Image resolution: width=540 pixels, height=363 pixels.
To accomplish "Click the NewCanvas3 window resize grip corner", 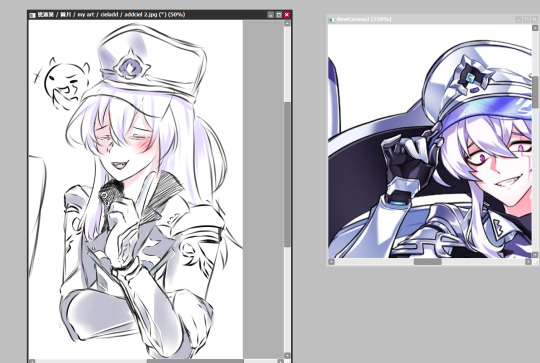I will 536,262.
